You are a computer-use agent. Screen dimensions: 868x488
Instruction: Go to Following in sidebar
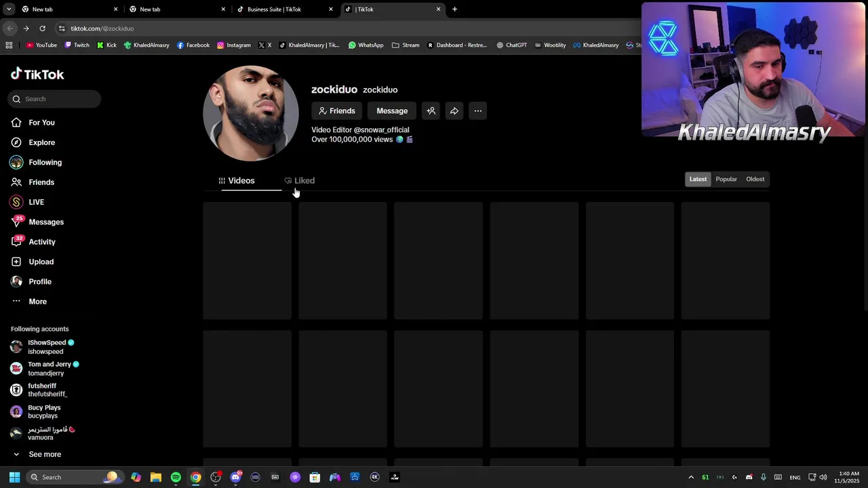click(45, 163)
